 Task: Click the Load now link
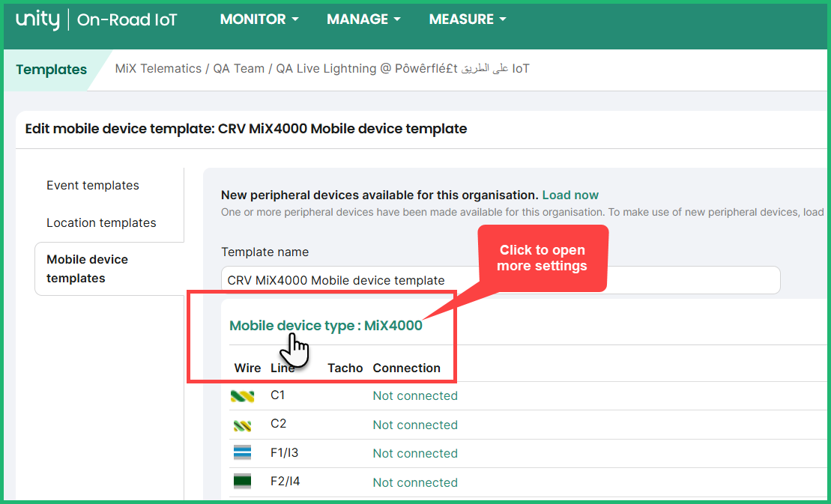pos(570,195)
